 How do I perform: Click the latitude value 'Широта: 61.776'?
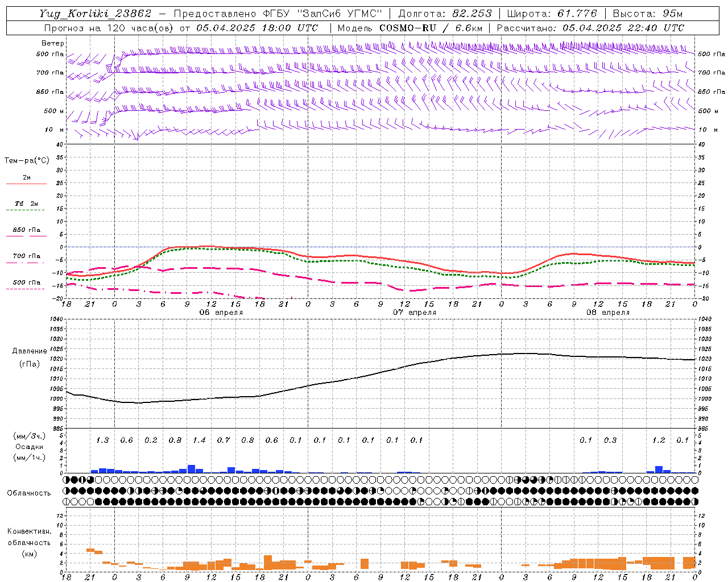pyautogui.click(x=552, y=14)
